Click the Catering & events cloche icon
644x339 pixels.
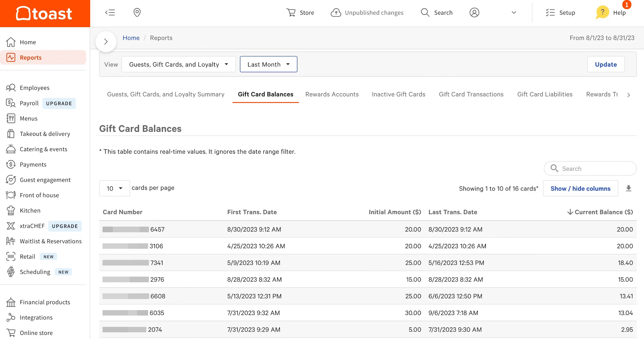point(11,149)
